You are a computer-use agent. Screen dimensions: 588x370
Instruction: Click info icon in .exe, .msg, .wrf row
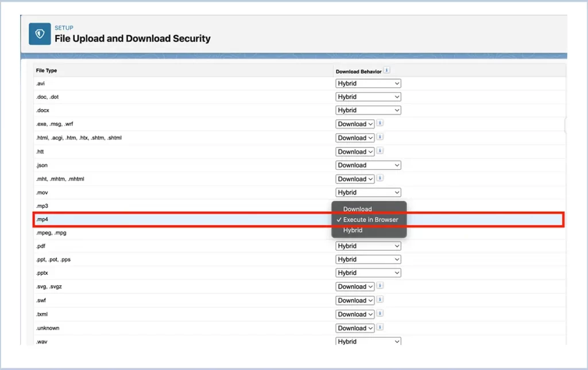tap(380, 123)
